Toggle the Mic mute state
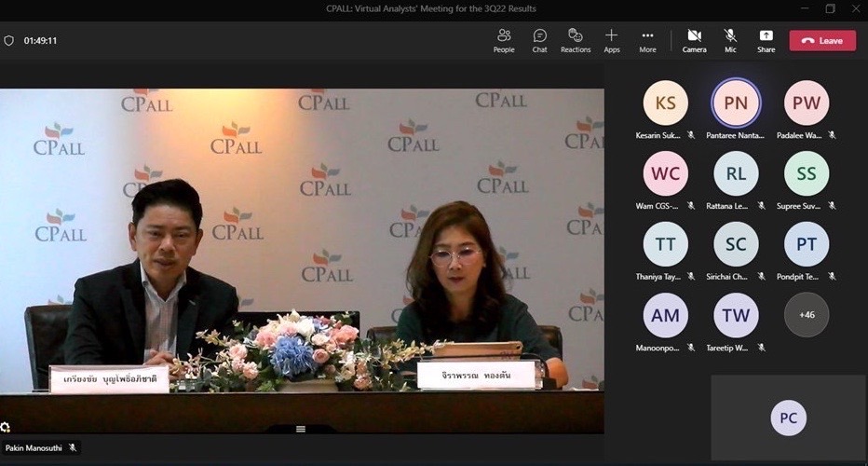 730,40
